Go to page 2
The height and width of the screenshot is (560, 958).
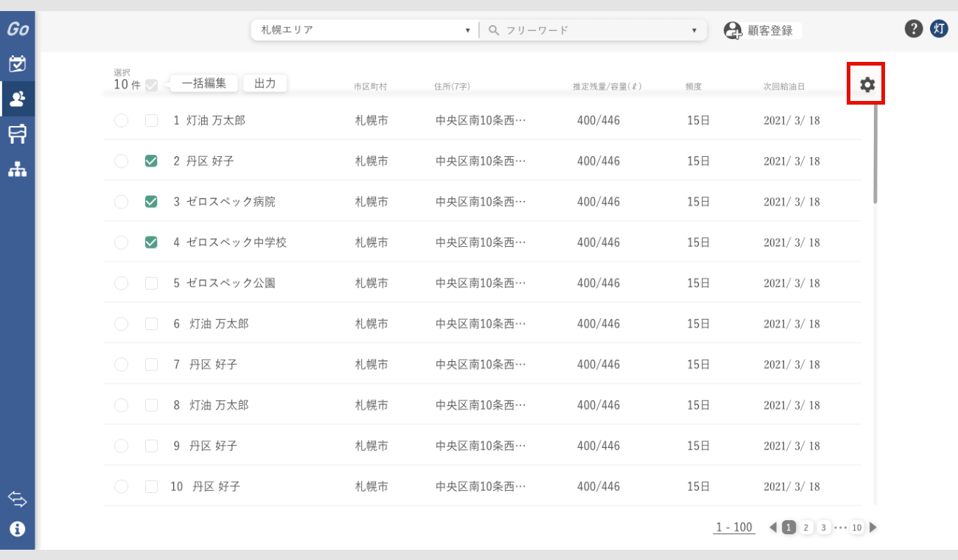coord(806,528)
